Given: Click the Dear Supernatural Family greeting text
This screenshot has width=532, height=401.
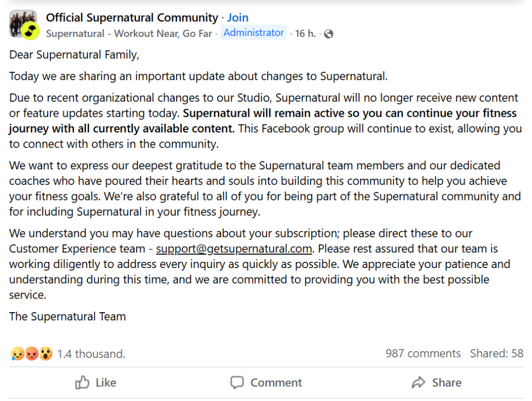Looking at the screenshot, I should (x=74, y=55).
